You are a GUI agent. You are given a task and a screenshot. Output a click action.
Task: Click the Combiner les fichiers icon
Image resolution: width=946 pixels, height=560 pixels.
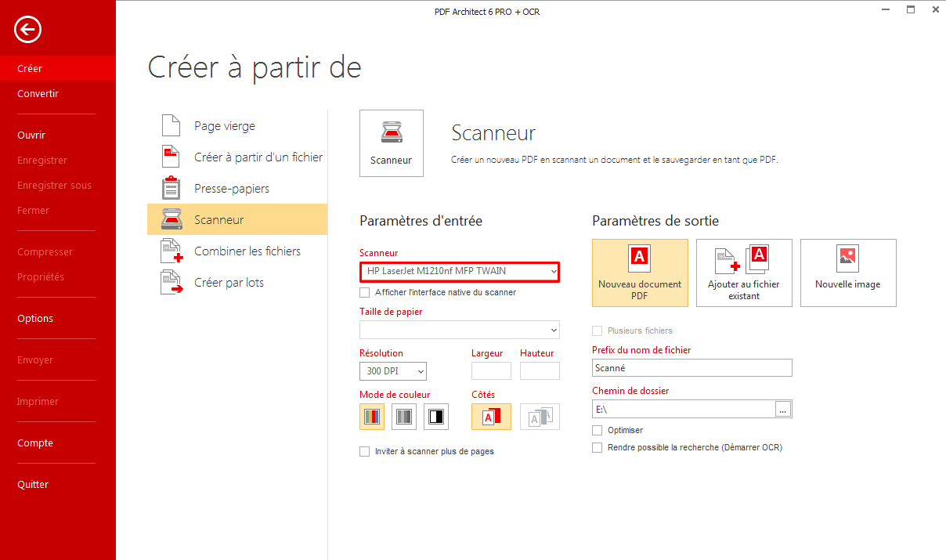click(171, 251)
